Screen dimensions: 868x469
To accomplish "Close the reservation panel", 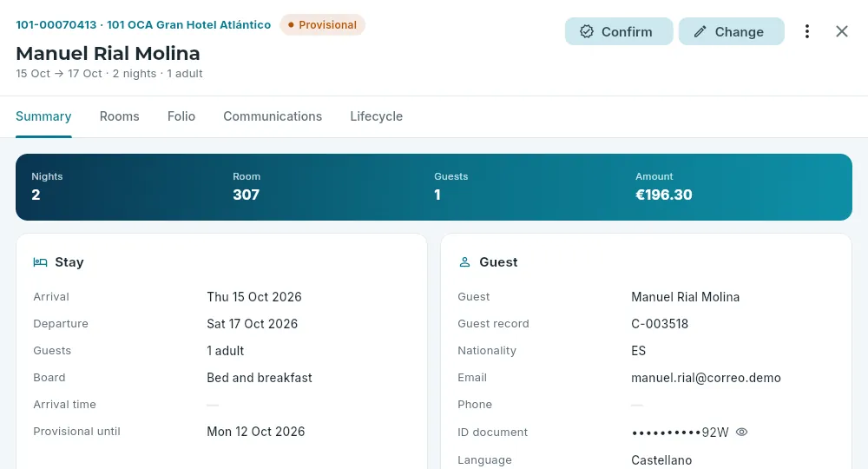I will (x=841, y=31).
